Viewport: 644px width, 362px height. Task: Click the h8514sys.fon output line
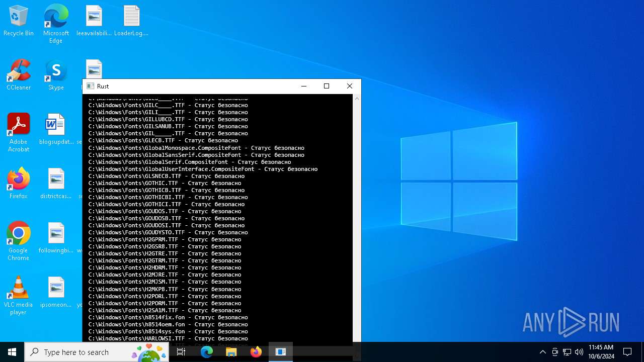(168, 331)
